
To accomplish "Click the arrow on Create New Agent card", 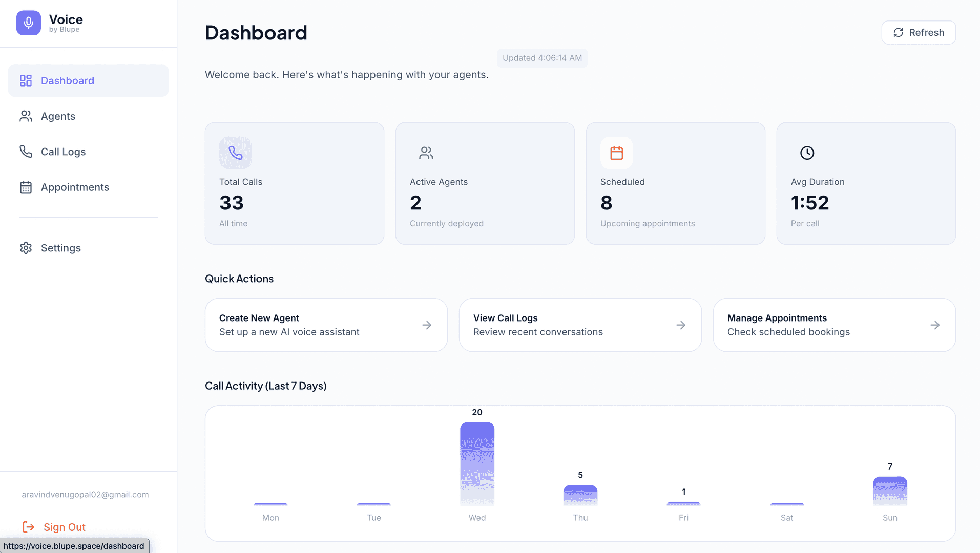I will [426, 325].
